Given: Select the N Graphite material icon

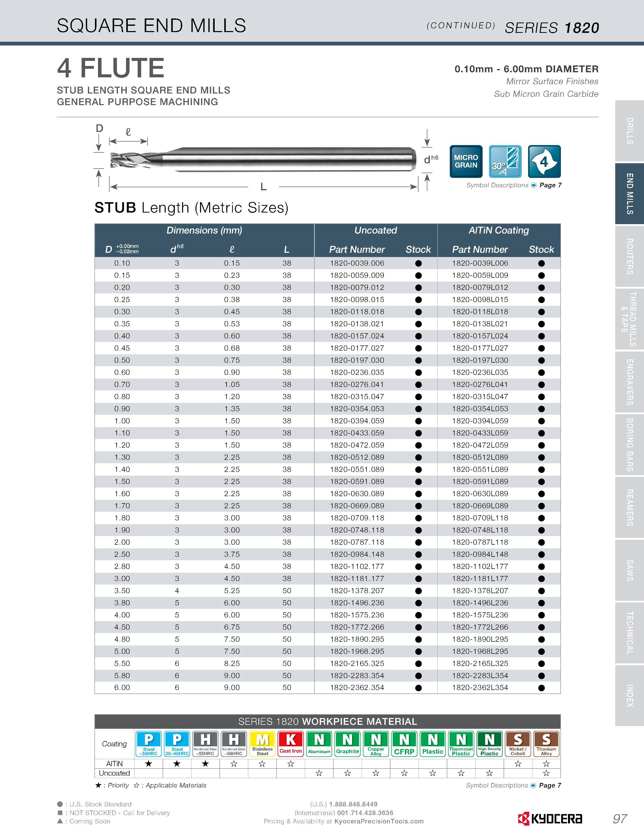Looking at the screenshot, I should pos(348,744).
